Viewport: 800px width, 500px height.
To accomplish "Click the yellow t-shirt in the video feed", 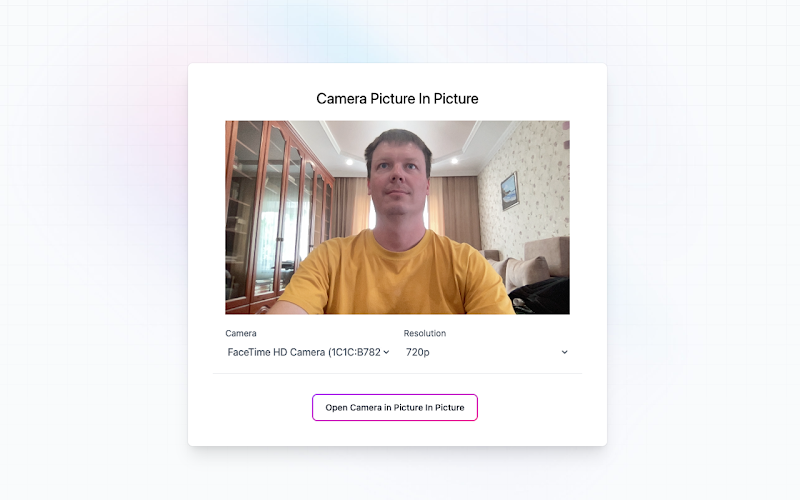I will click(395, 275).
